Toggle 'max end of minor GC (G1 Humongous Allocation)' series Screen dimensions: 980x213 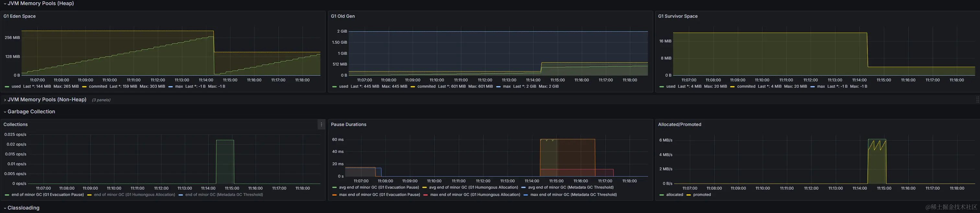(475, 195)
